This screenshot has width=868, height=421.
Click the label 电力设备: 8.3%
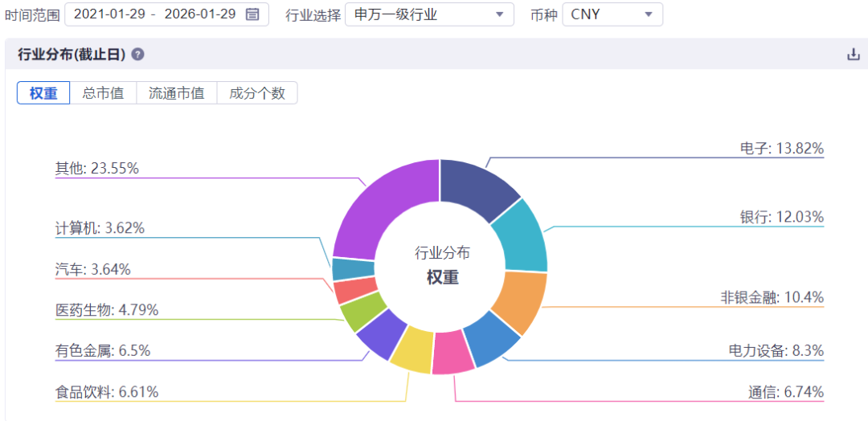click(x=776, y=351)
